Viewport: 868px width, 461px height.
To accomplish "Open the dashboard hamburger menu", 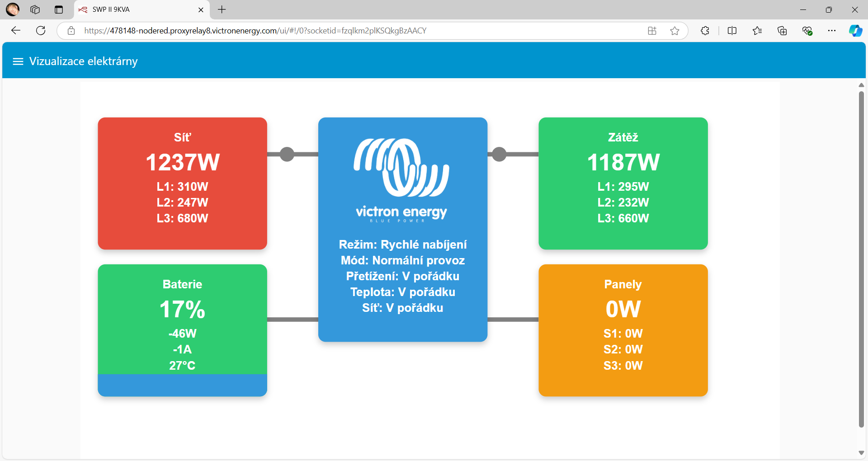I will pos(18,61).
